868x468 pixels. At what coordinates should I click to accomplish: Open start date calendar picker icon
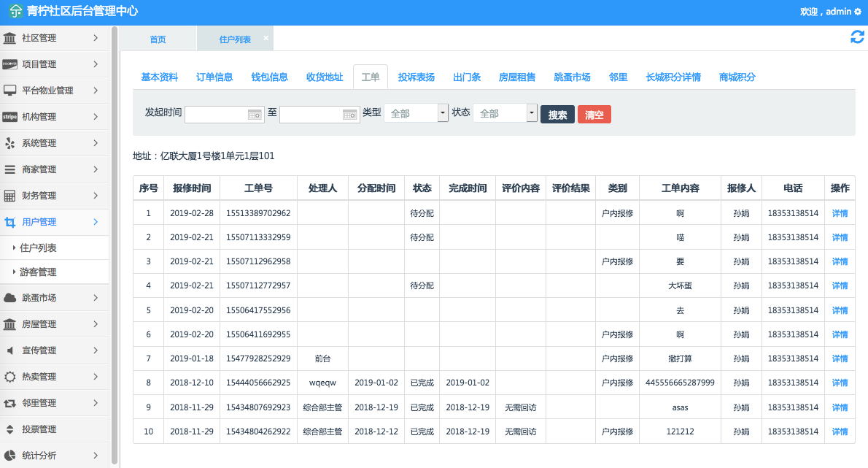pyautogui.click(x=255, y=115)
